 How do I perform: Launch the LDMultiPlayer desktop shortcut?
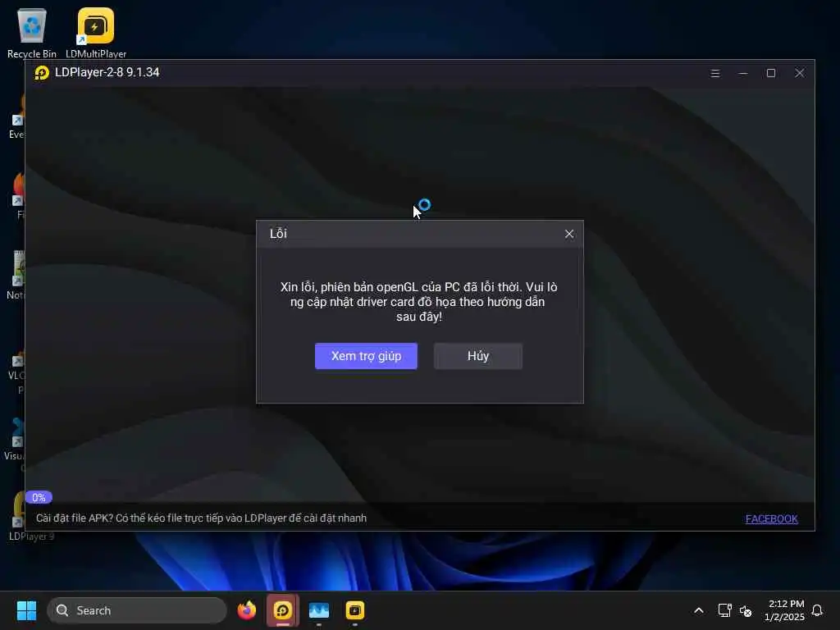96,33
